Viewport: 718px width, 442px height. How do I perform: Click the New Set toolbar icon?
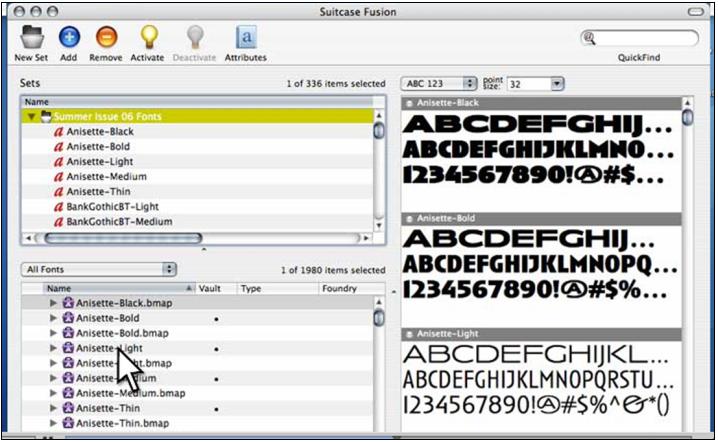(32, 37)
